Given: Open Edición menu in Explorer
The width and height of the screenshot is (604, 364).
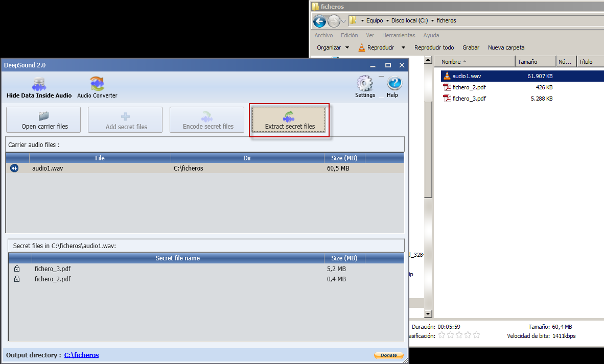Looking at the screenshot, I should pos(349,35).
